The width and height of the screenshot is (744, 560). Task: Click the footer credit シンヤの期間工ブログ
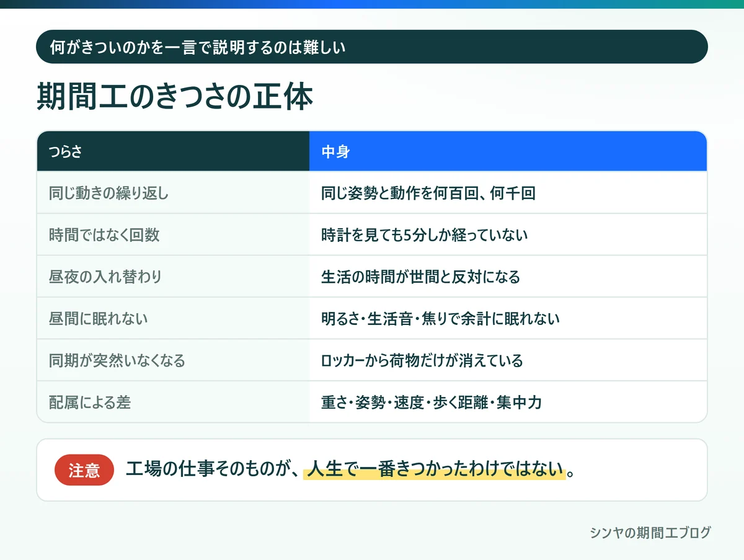650,532
